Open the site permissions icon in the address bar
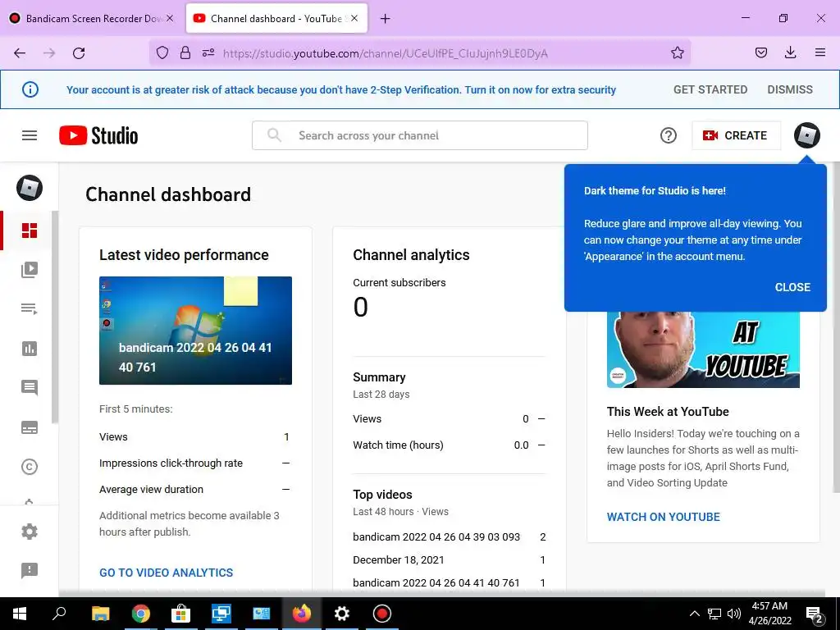 point(208,53)
